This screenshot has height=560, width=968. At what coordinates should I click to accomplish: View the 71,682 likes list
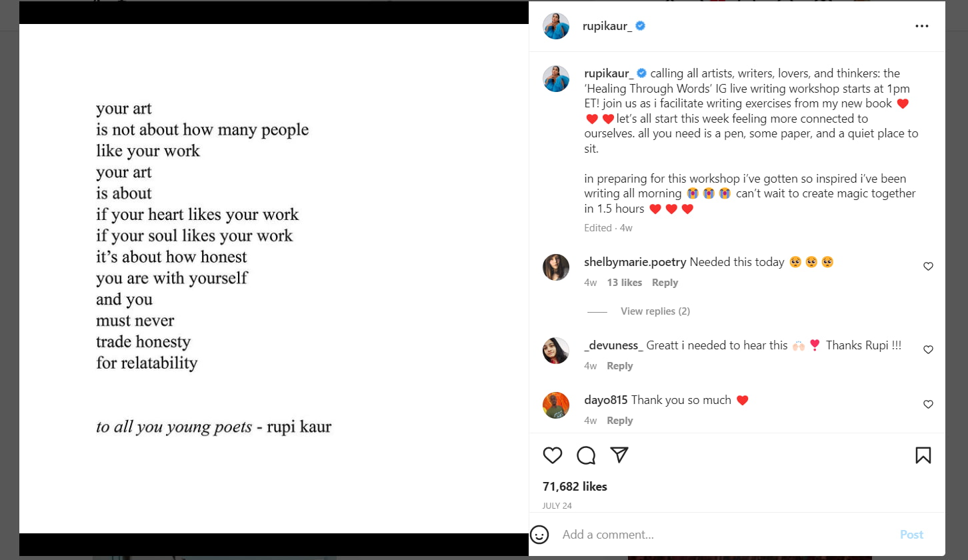(x=575, y=487)
